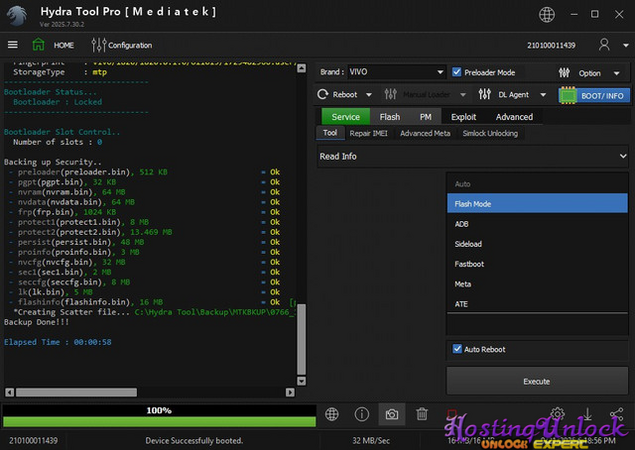The height and width of the screenshot is (450, 635).
Task: Take screenshot with the camera icon
Action: 392,414
